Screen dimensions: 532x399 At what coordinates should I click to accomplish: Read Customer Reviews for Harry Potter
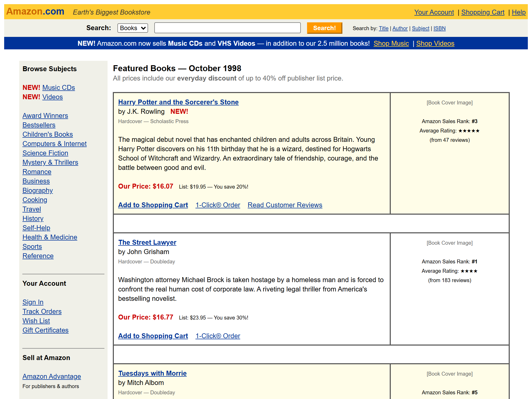point(285,205)
